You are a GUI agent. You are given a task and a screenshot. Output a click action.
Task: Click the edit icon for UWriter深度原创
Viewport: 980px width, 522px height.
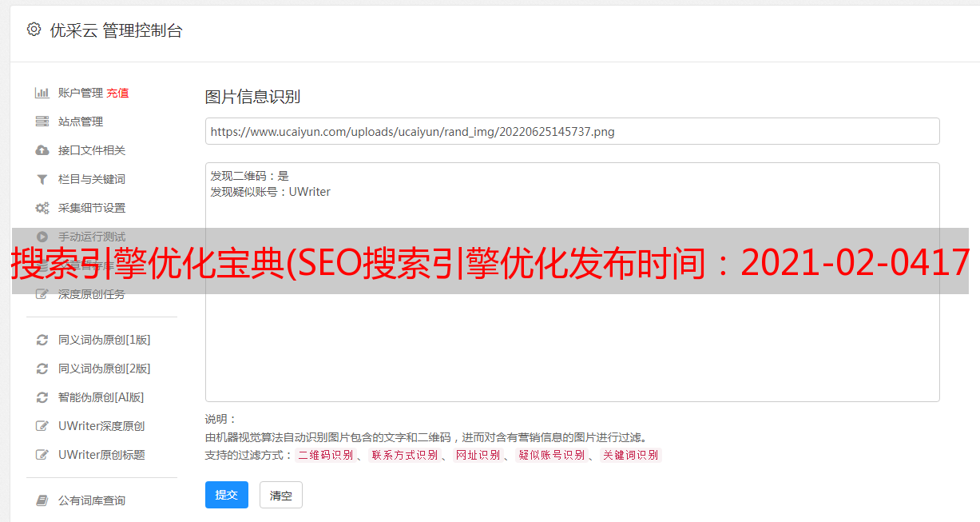pos(42,426)
